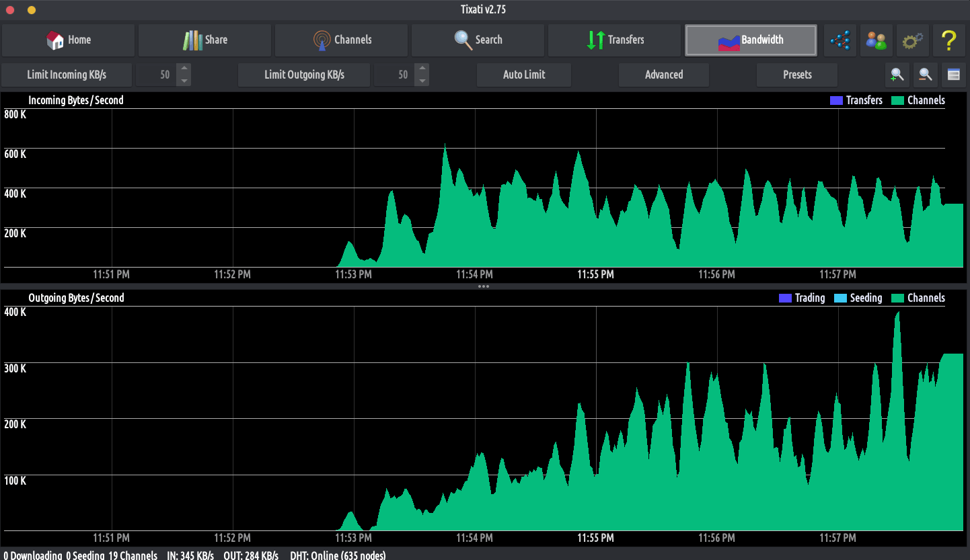Toggle the graph layout view icon

(953, 75)
